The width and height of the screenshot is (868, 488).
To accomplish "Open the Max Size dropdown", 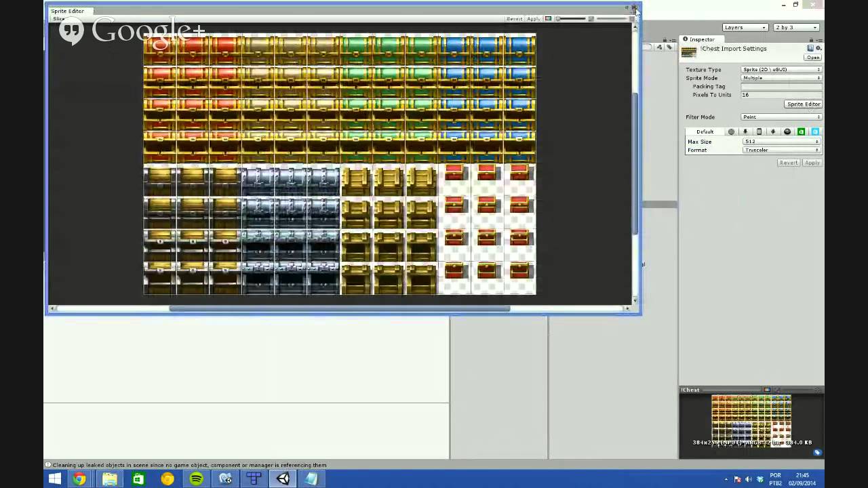I will pos(781,142).
